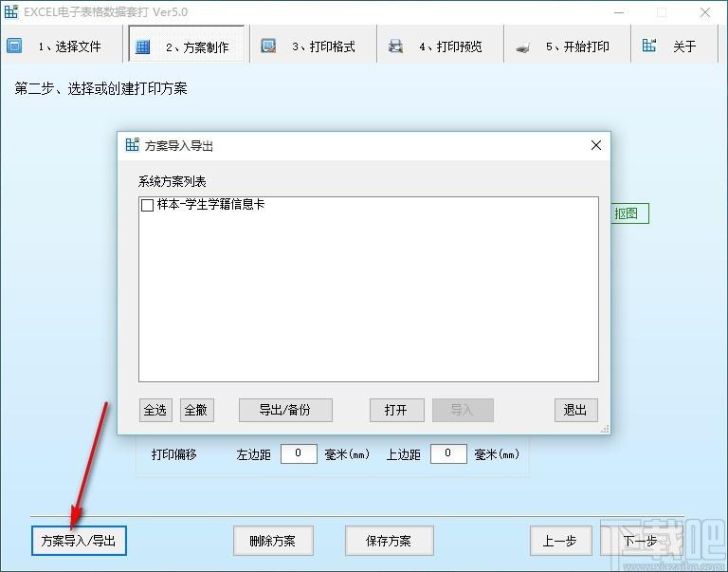Select the 样本-学生学籍信息卡 list entry text
This screenshot has height=572, width=728.
[210, 204]
